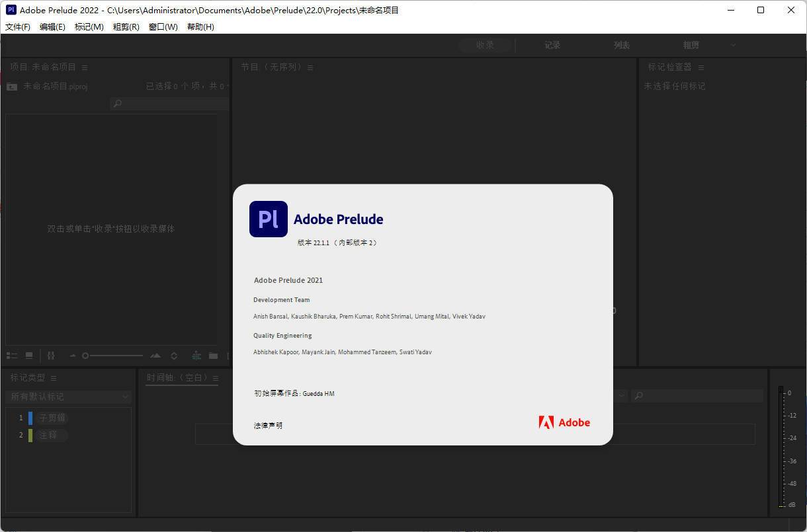This screenshot has height=532, width=807.
Task: Click the timeline marker search field
Action: (697, 395)
